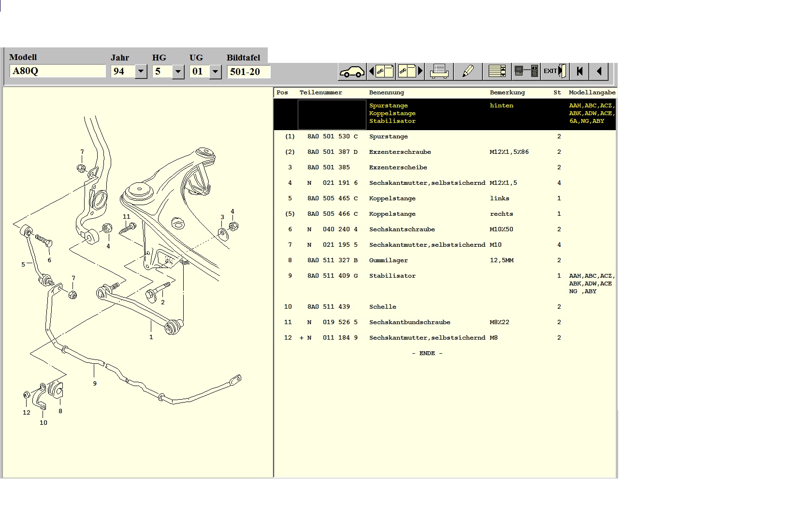
Task: Click the Benennung column header
Action: tap(386, 92)
